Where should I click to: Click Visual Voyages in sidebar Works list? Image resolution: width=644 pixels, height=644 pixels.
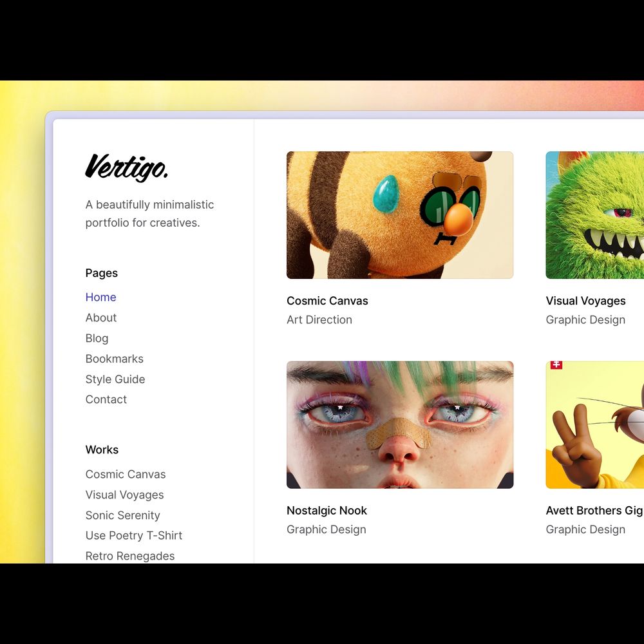pyautogui.click(x=124, y=495)
